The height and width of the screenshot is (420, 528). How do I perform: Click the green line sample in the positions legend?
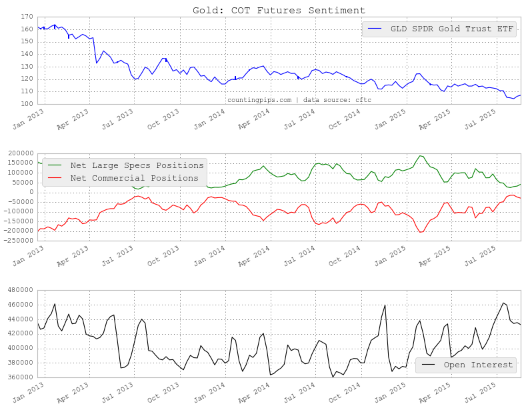pyautogui.click(x=55, y=165)
